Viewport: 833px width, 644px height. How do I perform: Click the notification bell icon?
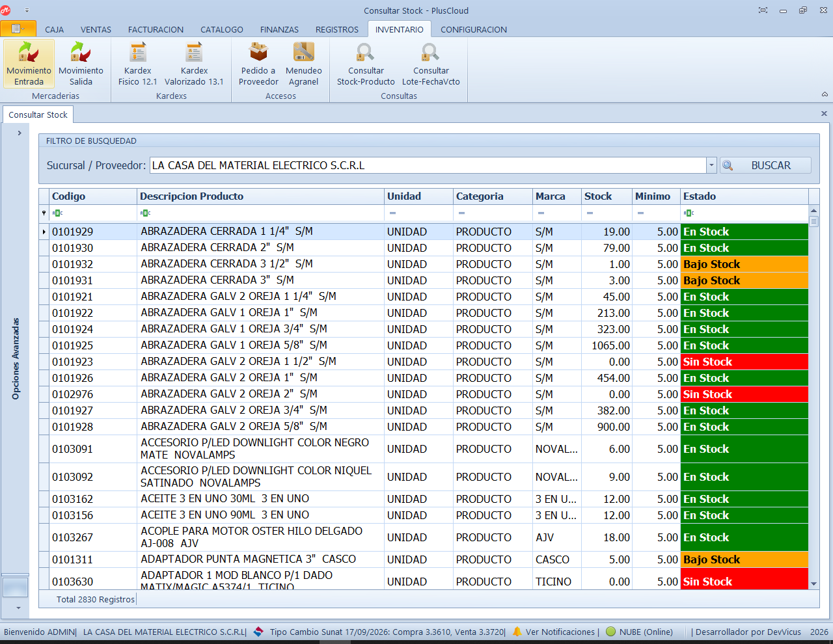pos(517,632)
